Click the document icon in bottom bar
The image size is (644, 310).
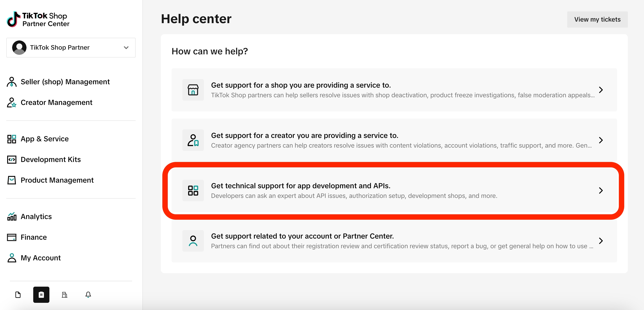click(x=18, y=295)
